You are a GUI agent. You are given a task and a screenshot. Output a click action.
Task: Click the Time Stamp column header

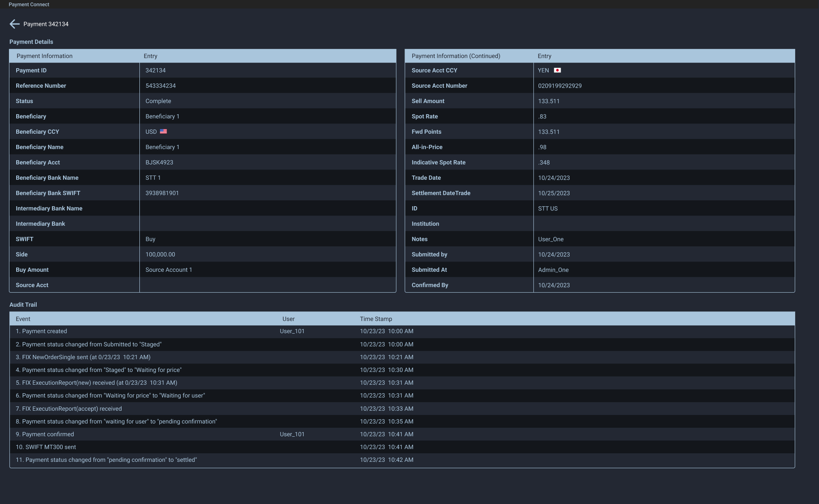point(376,319)
